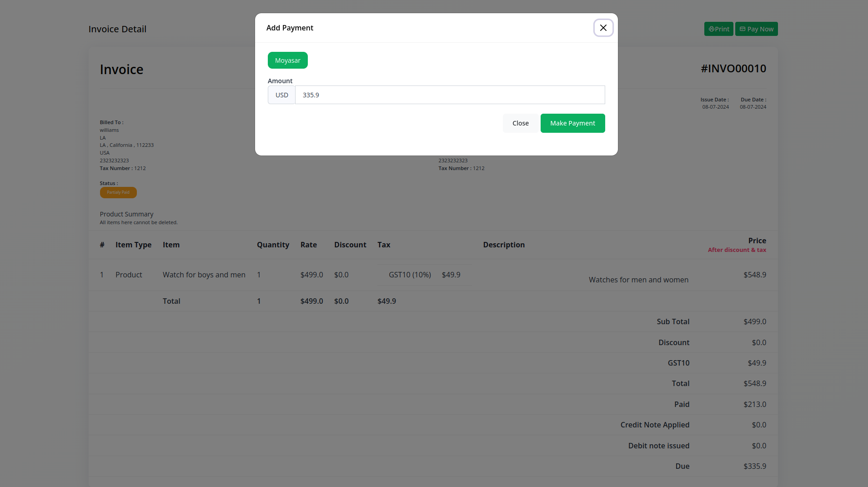Screen dimensions: 868x487
Task: Click the printer icon on Print
Action: point(711,29)
